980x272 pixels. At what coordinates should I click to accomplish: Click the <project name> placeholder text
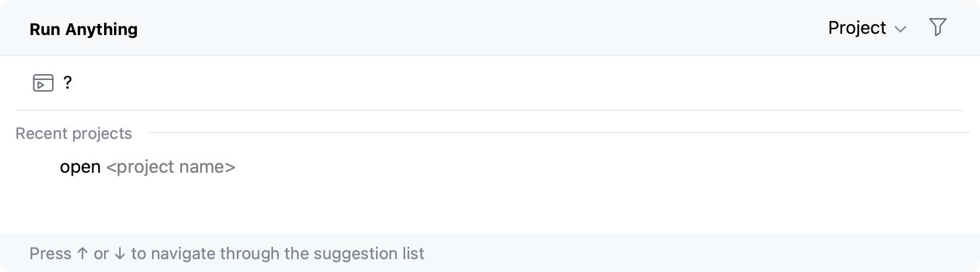171,168
